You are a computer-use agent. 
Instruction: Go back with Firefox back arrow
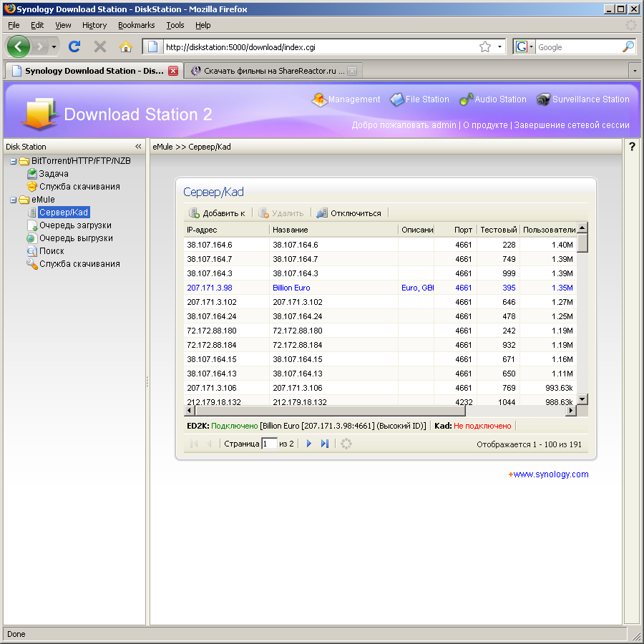(x=18, y=47)
